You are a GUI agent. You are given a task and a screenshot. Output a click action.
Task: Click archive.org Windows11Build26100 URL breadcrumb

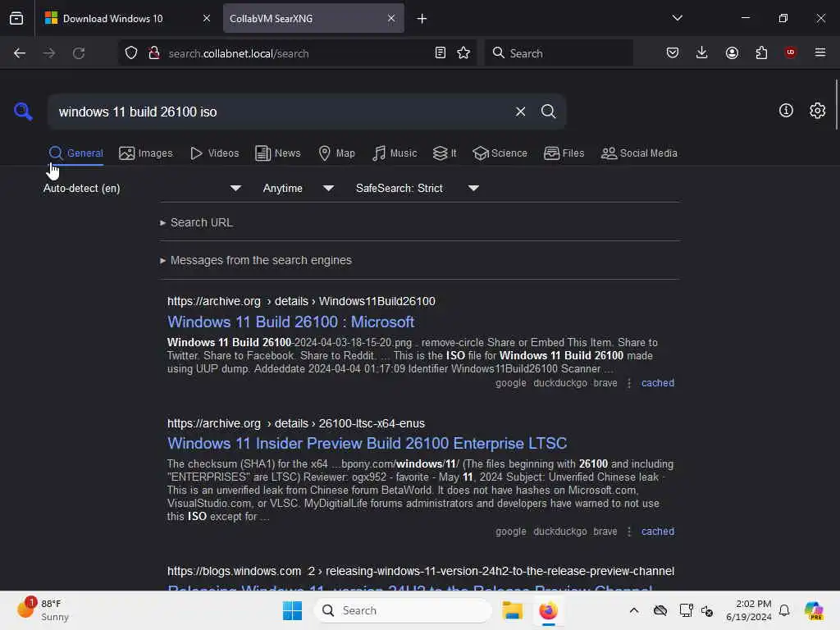click(x=301, y=301)
